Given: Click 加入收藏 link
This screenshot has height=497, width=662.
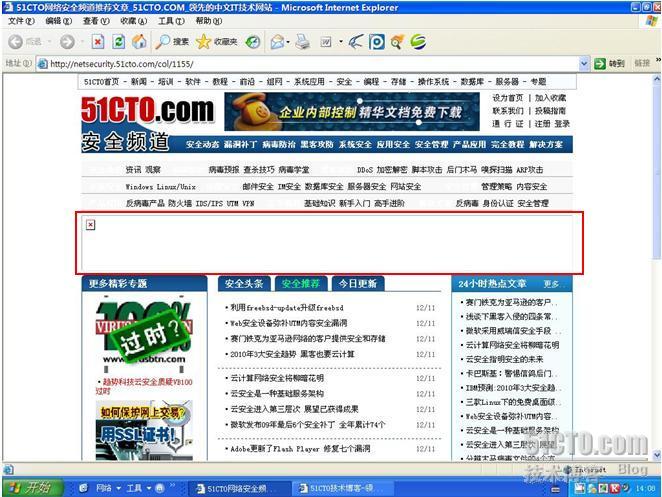Looking at the screenshot, I should coord(551,98).
